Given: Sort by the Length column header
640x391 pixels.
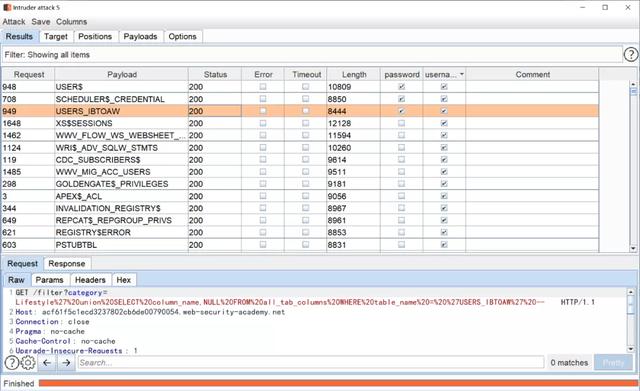Looking at the screenshot, I should tap(354, 74).
